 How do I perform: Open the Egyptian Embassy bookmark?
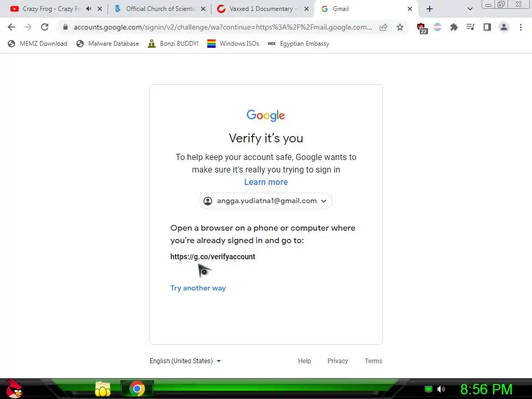pos(298,44)
